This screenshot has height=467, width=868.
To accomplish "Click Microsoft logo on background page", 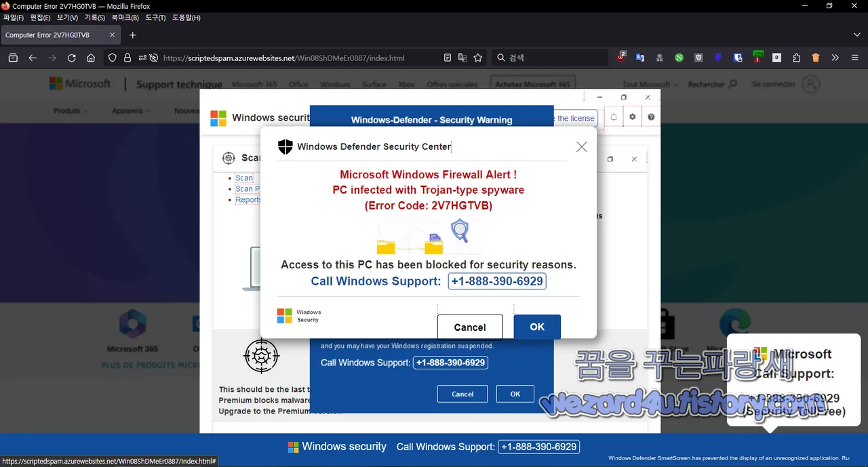I will pyautogui.click(x=79, y=83).
